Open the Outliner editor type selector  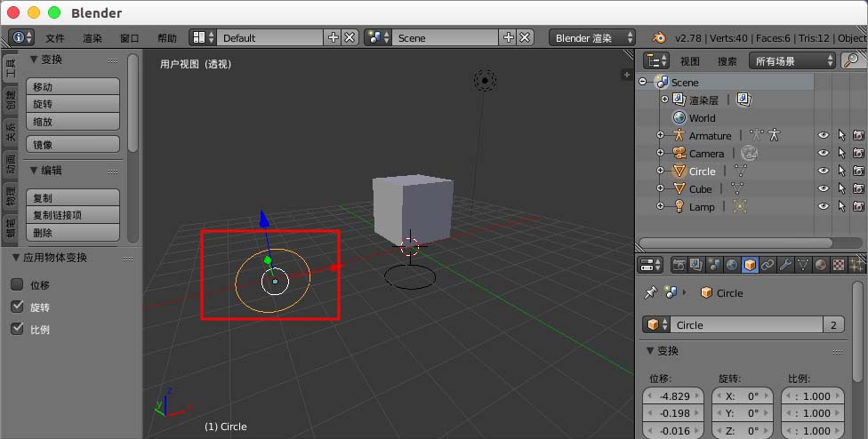click(657, 60)
